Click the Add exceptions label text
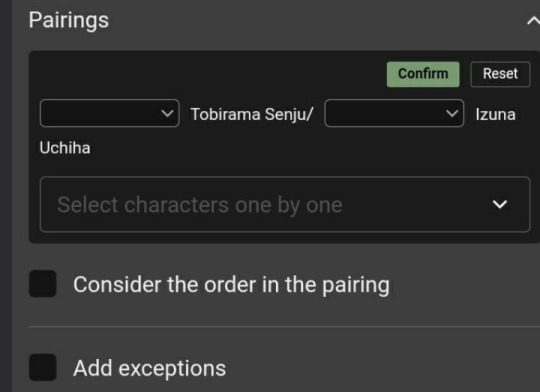 pos(150,368)
